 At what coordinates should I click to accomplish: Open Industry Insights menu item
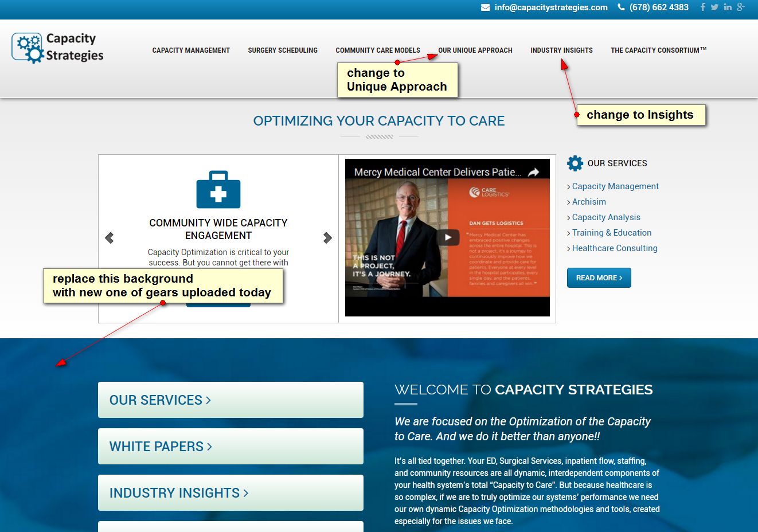[x=561, y=50]
